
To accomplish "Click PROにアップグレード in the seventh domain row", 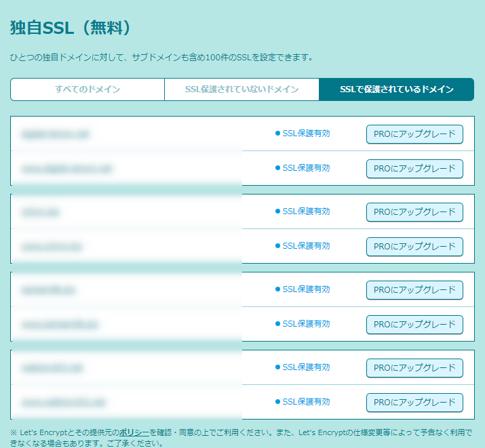I will (414, 368).
